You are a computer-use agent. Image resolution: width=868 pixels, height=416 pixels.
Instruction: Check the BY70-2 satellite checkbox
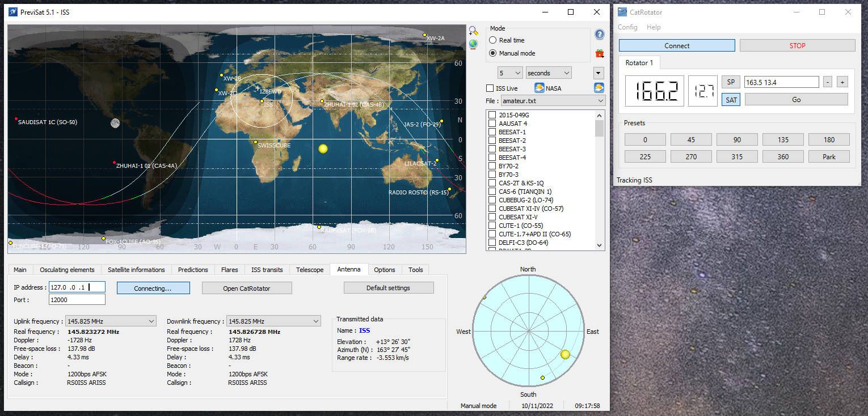point(492,166)
